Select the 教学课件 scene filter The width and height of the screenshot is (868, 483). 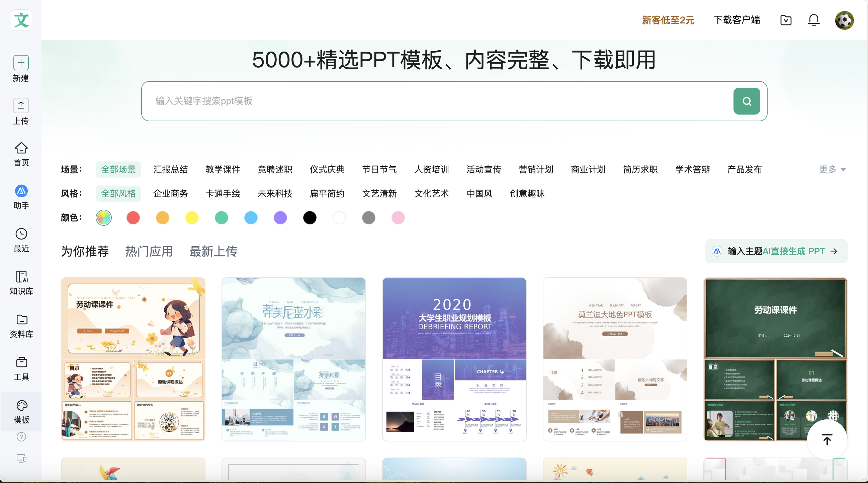(x=223, y=169)
